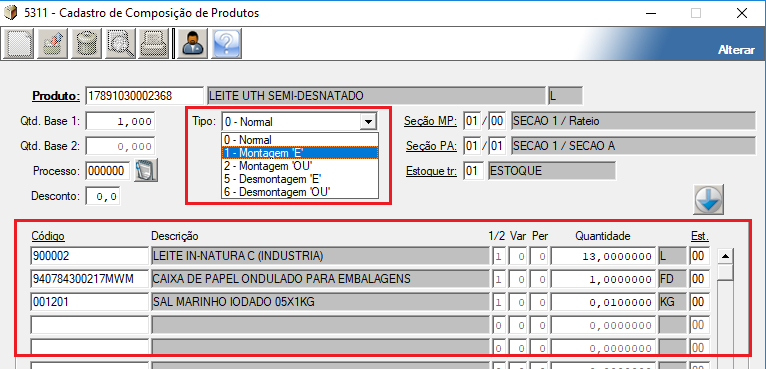Click the save record toolbar icon
Screen dimensions: 766x369
53,43
